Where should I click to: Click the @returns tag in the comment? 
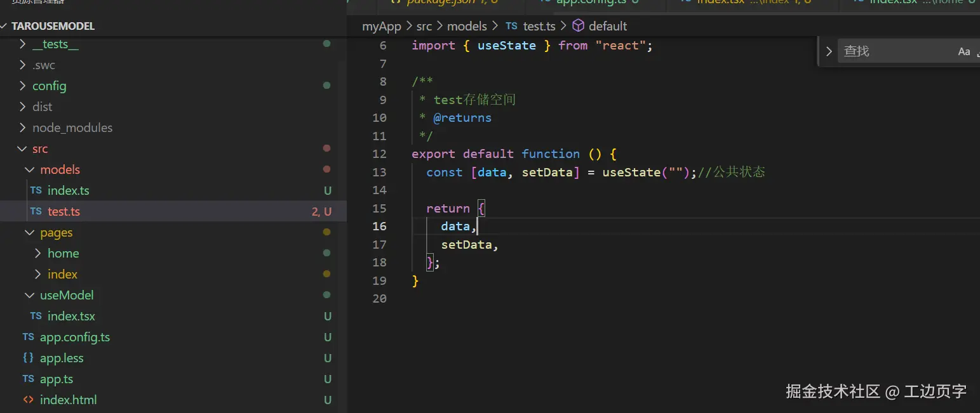click(462, 117)
